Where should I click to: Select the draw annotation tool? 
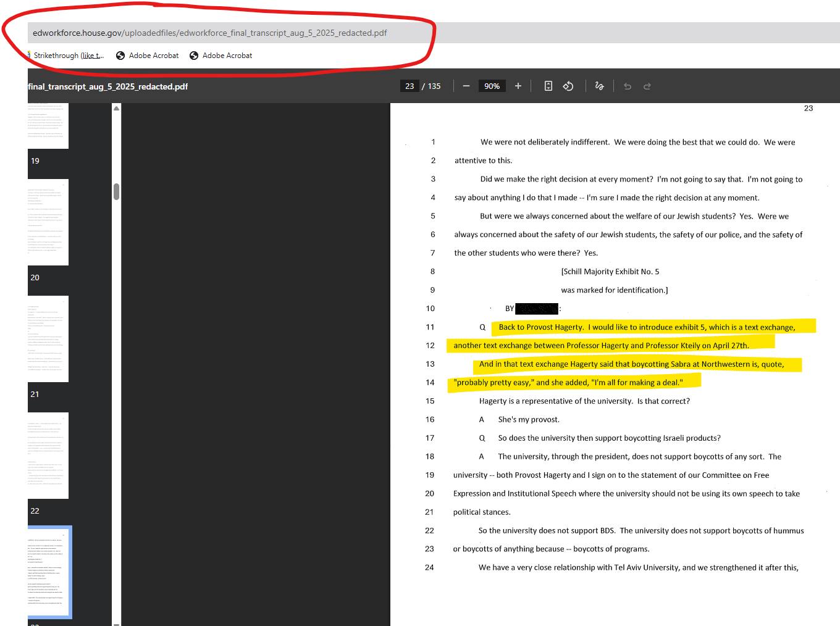click(599, 86)
